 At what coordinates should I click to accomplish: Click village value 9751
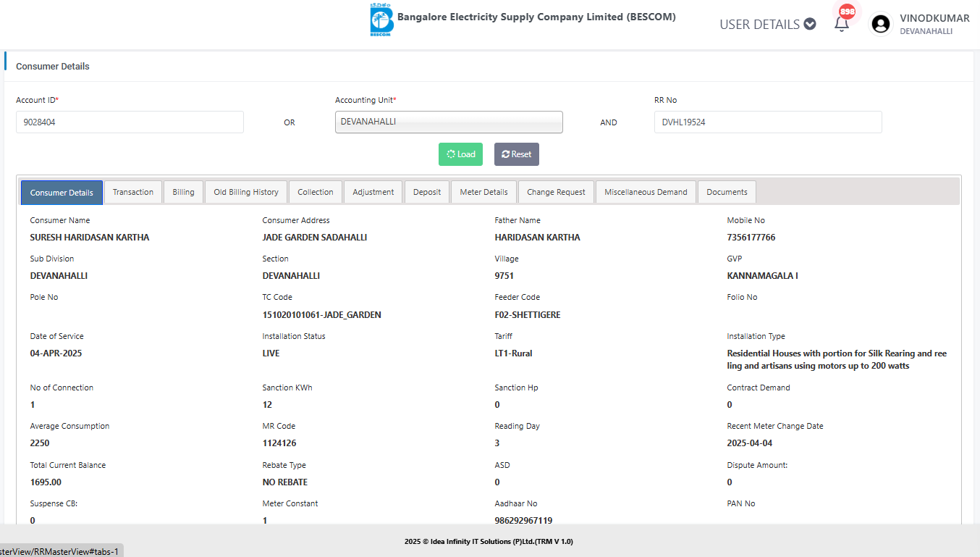click(x=504, y=276)
